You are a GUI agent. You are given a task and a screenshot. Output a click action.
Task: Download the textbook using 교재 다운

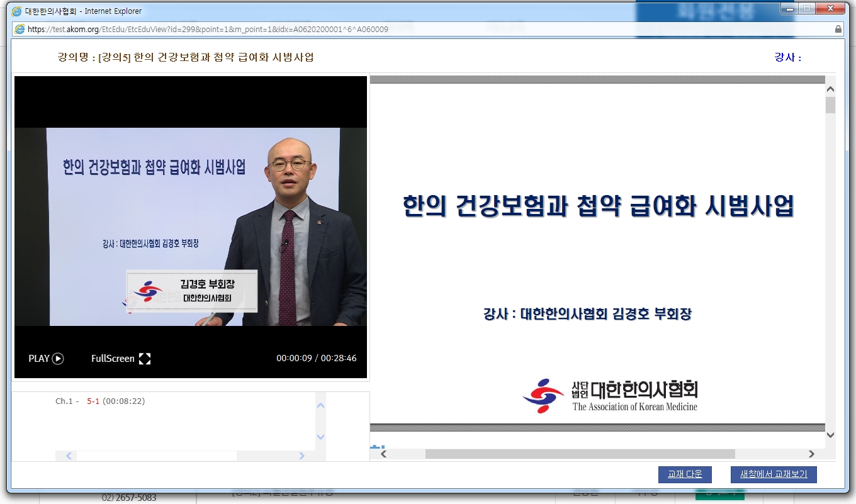pos(685,474)
